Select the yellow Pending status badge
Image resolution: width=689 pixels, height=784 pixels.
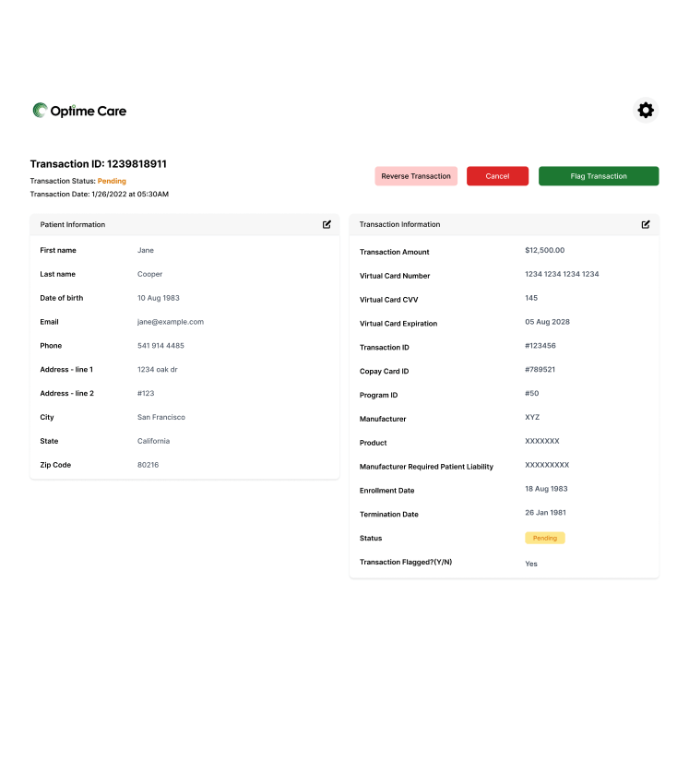tap(544, 538)
